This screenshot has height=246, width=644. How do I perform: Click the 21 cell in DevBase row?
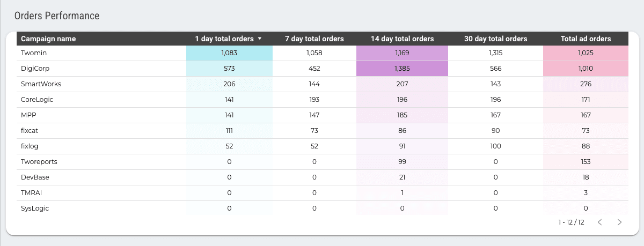tap(402, 177)
